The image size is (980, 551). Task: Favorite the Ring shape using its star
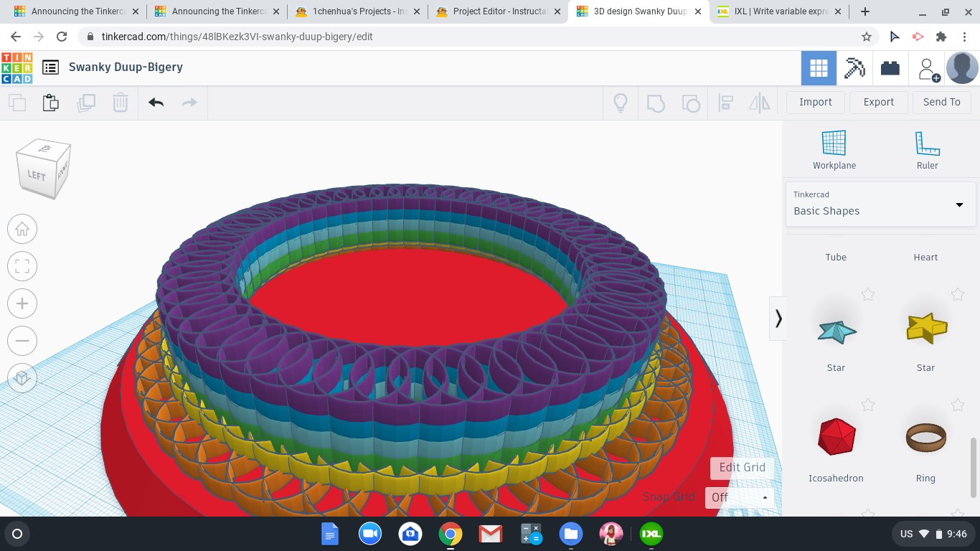point(957,405)
